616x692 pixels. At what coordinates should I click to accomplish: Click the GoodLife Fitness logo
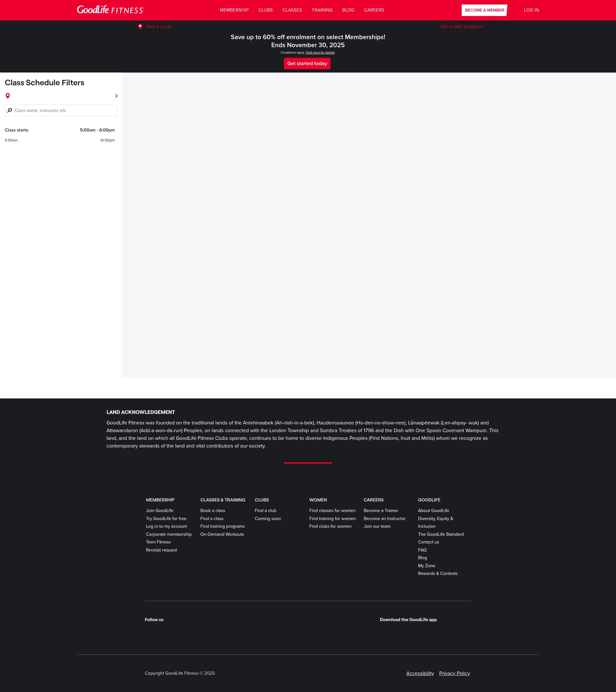tap(110, 10)
